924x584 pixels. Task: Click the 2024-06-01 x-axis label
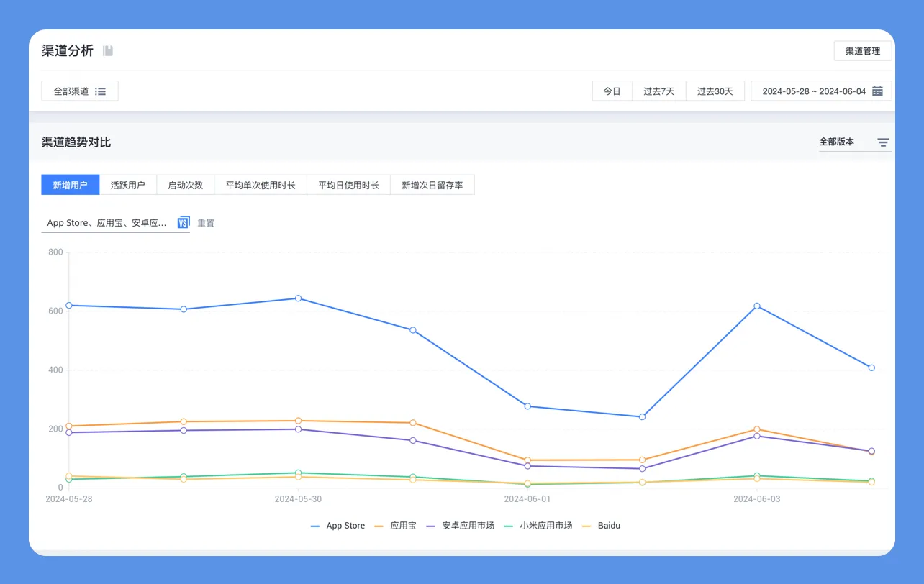(527, 498)
